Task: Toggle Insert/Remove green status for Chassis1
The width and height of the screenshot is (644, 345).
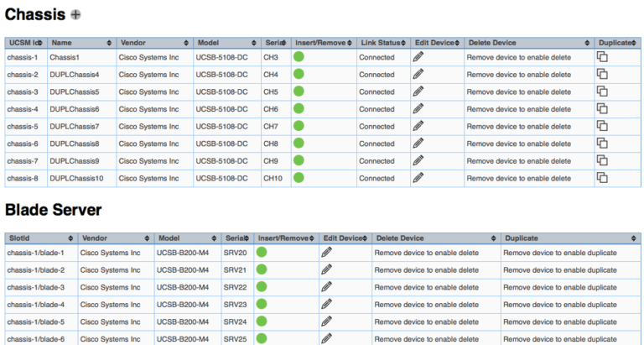Action: tap(299, 57)
